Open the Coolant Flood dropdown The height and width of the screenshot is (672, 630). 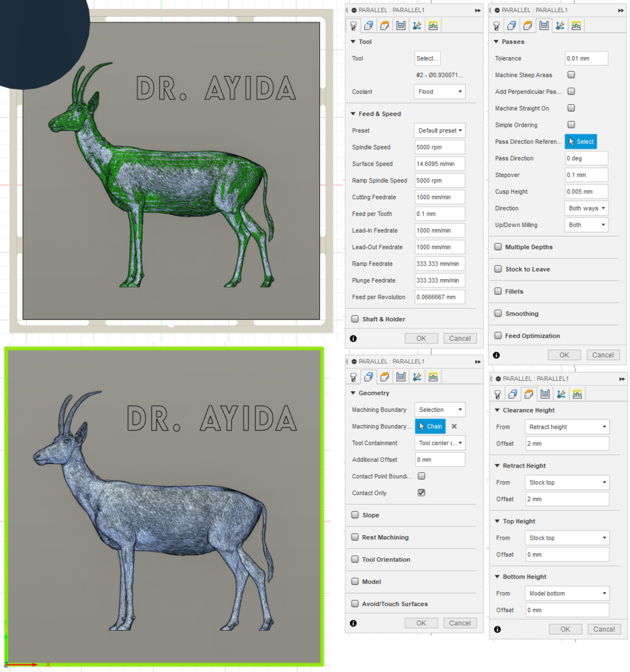(440, 92)
